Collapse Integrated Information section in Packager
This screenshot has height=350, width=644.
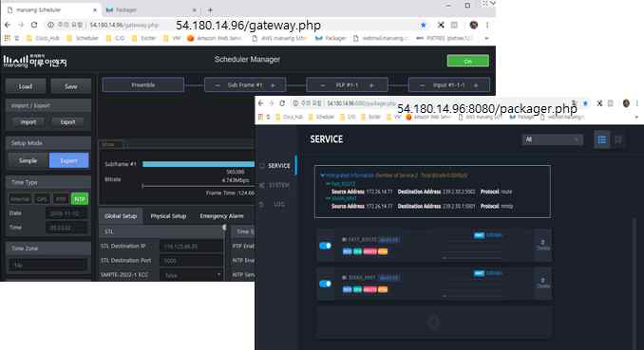(322, 175)
